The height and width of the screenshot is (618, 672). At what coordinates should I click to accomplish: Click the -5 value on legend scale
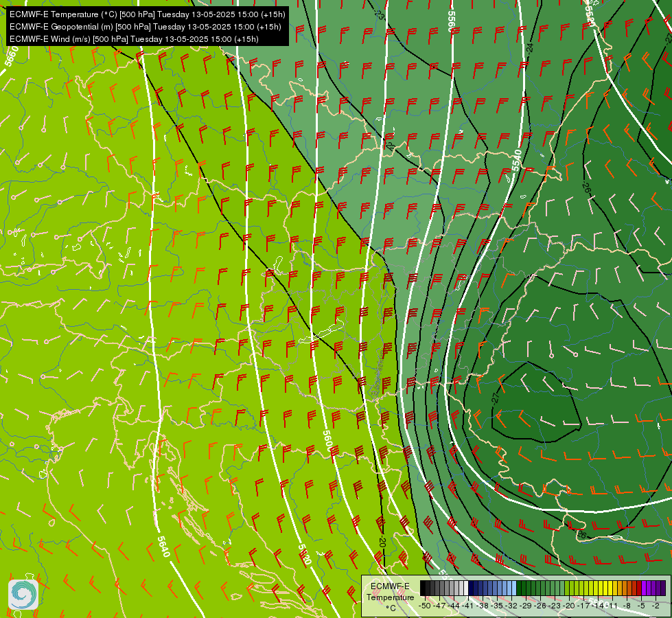[641, 606]
